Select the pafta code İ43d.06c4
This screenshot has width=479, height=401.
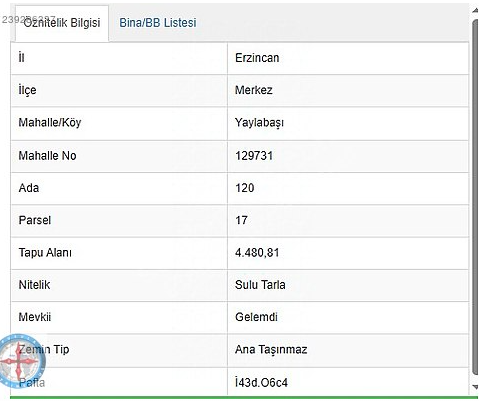coord(261,382)
